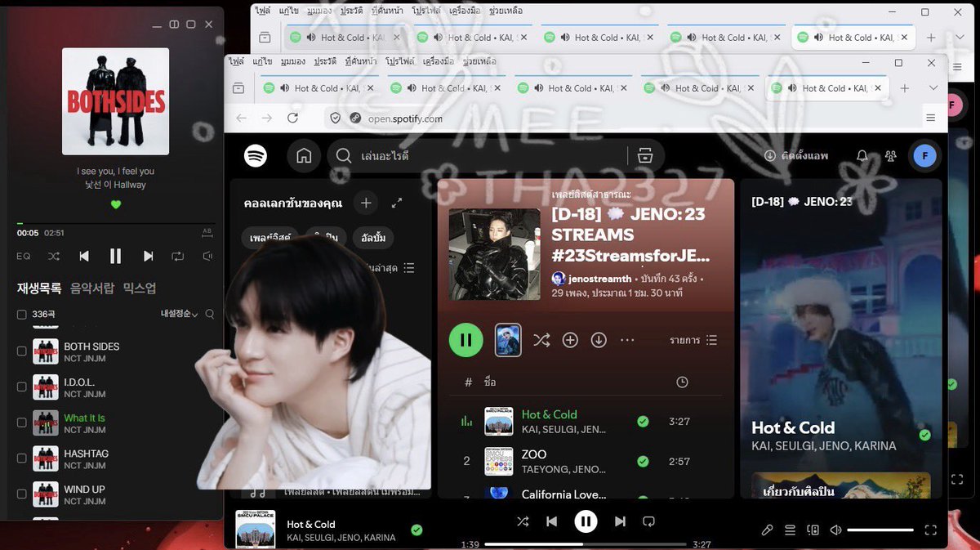Open ประวัติ menu in front Firefox window
980x550 pixels.
(x=325, y=61)
